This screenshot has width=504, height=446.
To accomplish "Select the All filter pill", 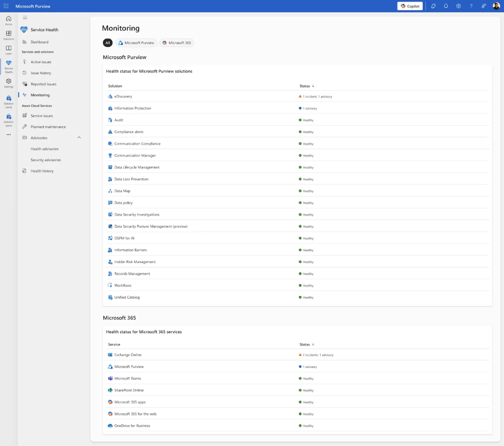I will (108, 43).
